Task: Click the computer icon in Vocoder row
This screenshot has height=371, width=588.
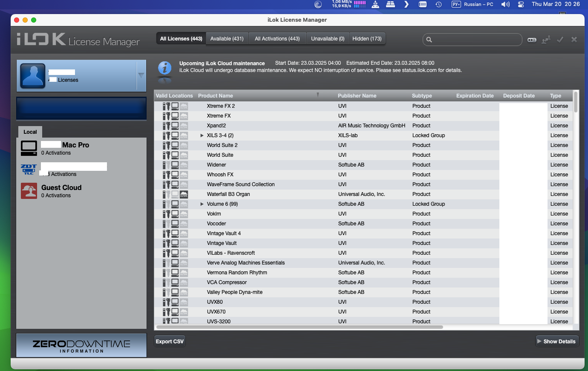Action: click(x=175, y=224)
